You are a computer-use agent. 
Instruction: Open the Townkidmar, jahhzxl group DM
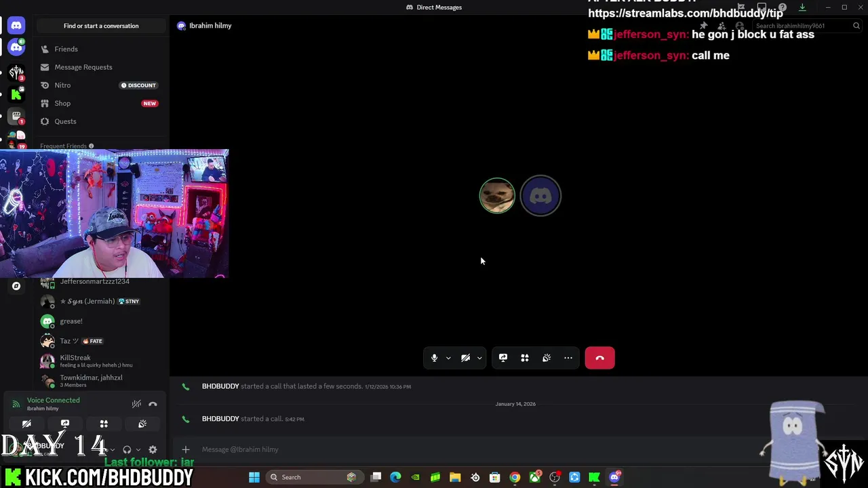101,381
